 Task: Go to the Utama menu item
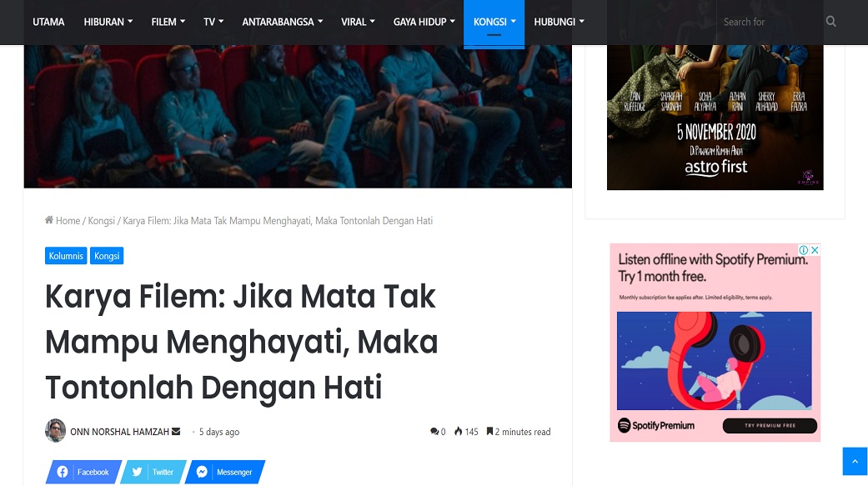pyautogui.click(x=48, y=22)
